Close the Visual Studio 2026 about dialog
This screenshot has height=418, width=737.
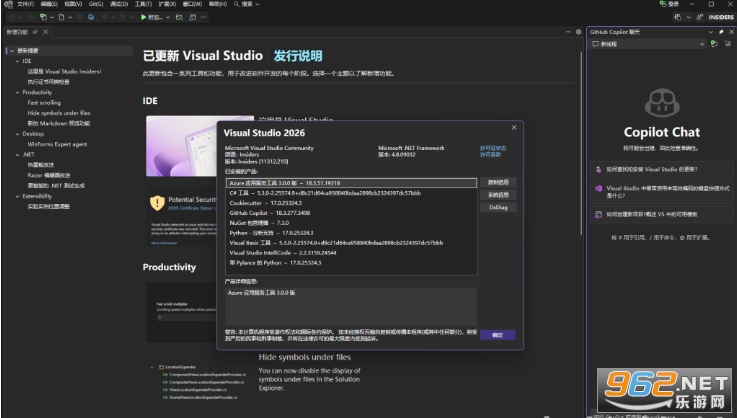(514, 127)
